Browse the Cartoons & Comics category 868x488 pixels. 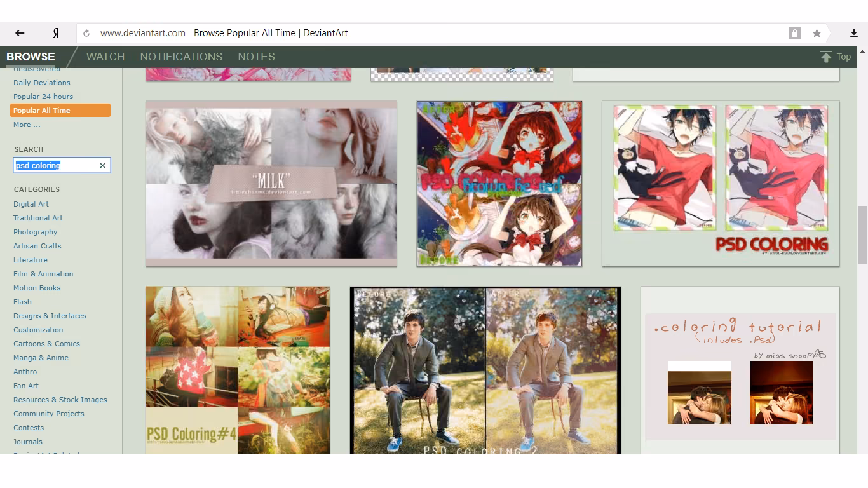46,344
